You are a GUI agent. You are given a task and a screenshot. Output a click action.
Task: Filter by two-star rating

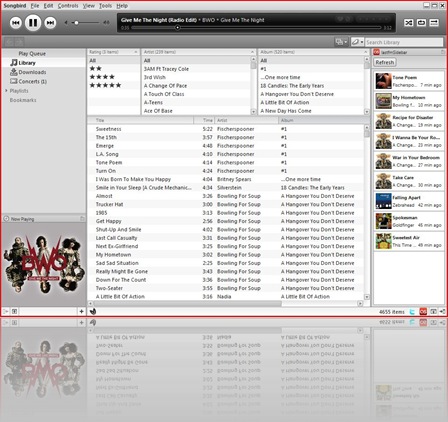[95, 68]
